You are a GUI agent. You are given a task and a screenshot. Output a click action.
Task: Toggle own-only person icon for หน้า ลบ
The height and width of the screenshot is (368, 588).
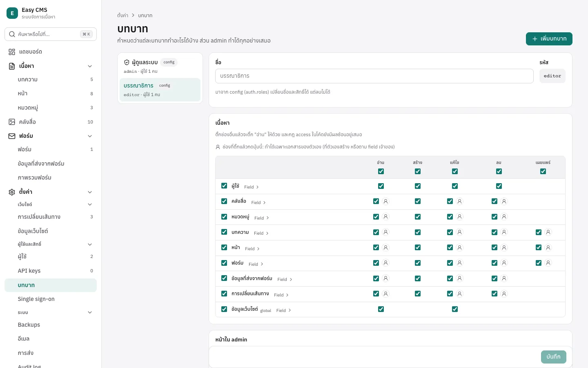504,247
